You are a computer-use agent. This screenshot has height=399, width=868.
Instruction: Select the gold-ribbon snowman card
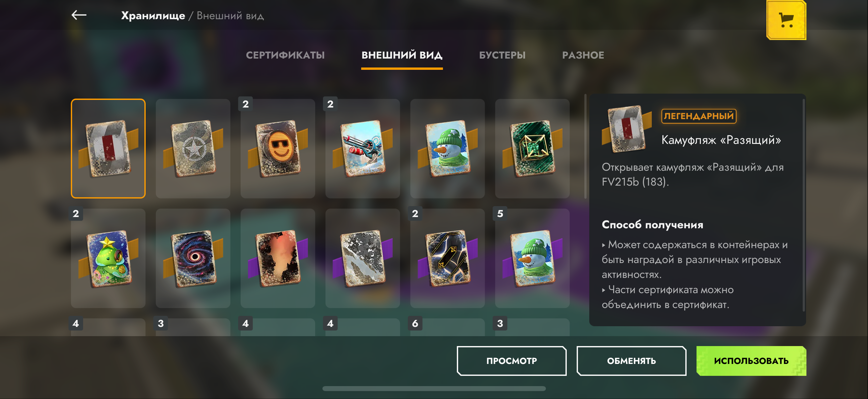pos(448,148)
